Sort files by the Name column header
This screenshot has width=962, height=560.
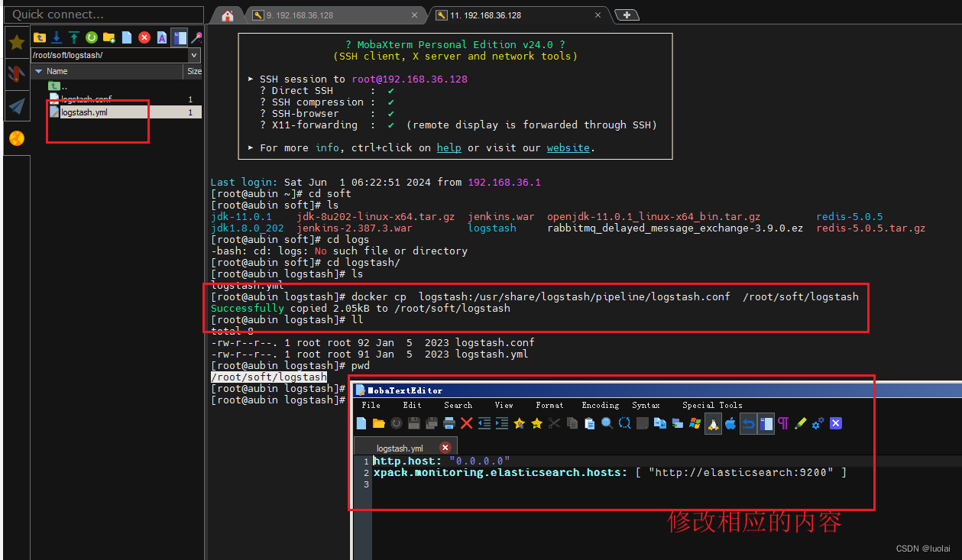click(x=107, y=71)
